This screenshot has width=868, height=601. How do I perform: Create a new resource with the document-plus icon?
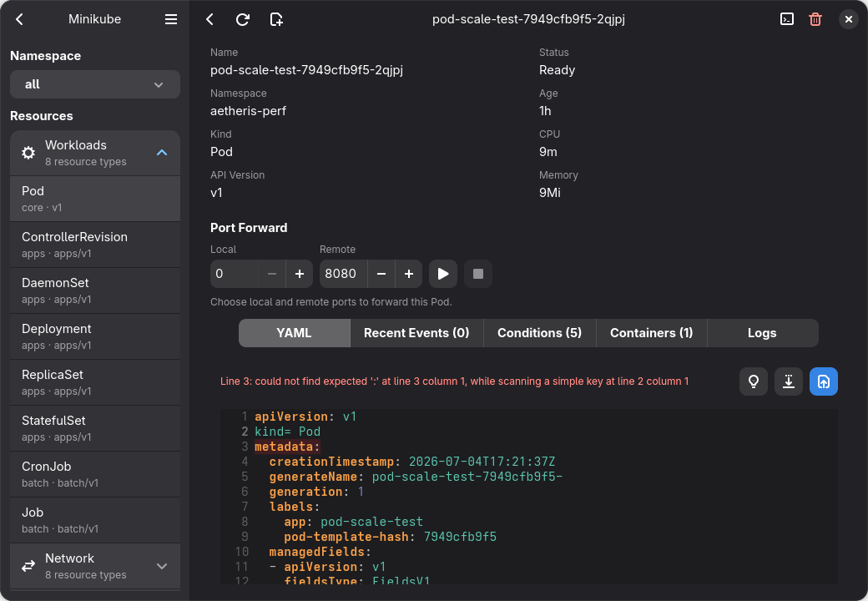(276, 19)
